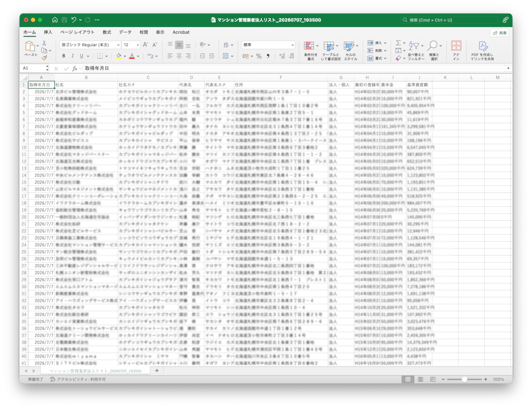Align text left
Viewport: 532px width, 409px height.
click(x=170, y=56)
